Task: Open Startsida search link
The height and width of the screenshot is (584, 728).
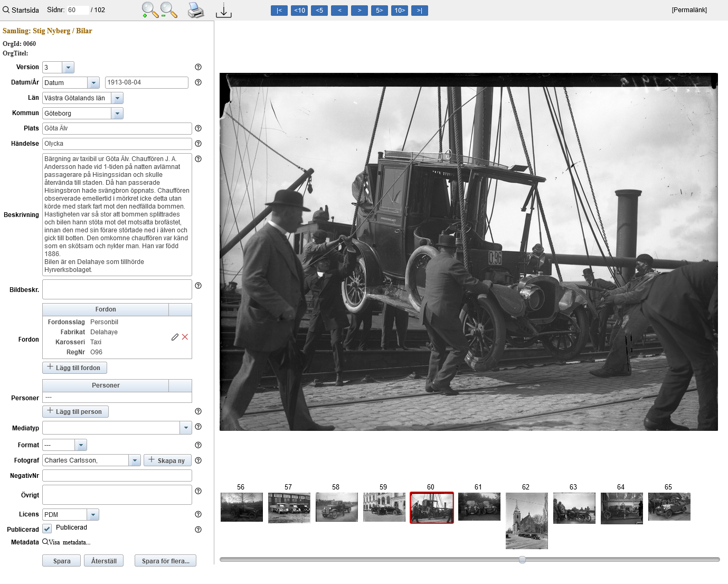Action: click(x=21, y=10)
